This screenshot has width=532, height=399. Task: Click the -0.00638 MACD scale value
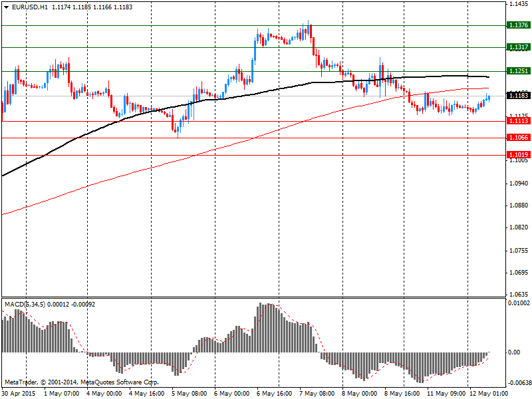click(519, 383)
